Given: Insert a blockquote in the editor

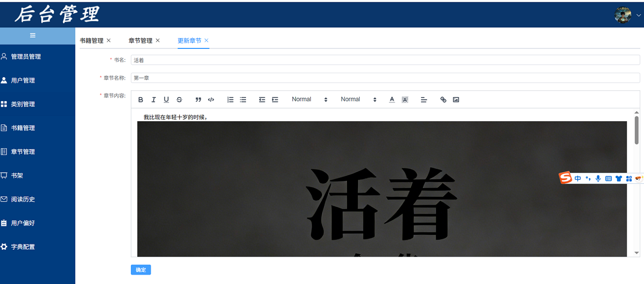Looking at the screenshot, I should coord(198,99).
